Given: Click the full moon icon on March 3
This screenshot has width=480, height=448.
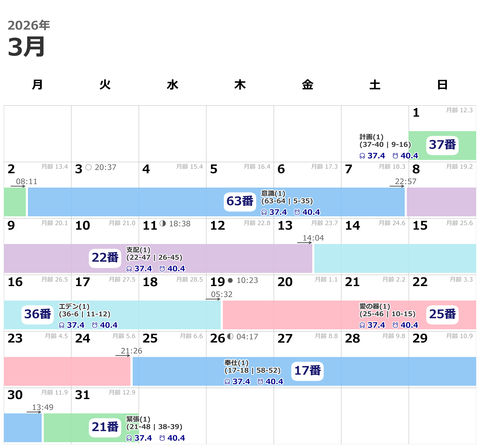Looking at the screenshot, I should 89,167.
